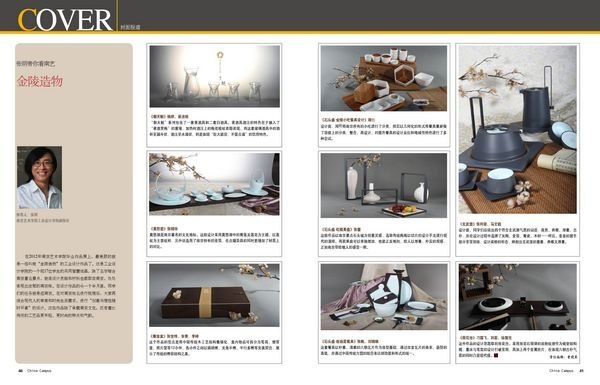Click the caption under the black-and-white vase photo
Viewport: 600px width, 385px height.
[384, 347]
